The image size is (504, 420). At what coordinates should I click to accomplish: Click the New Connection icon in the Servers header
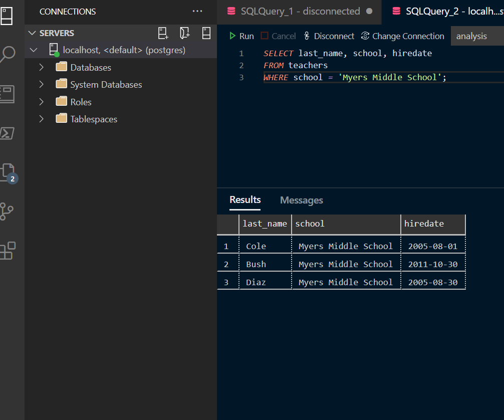(x=163, y=33)
